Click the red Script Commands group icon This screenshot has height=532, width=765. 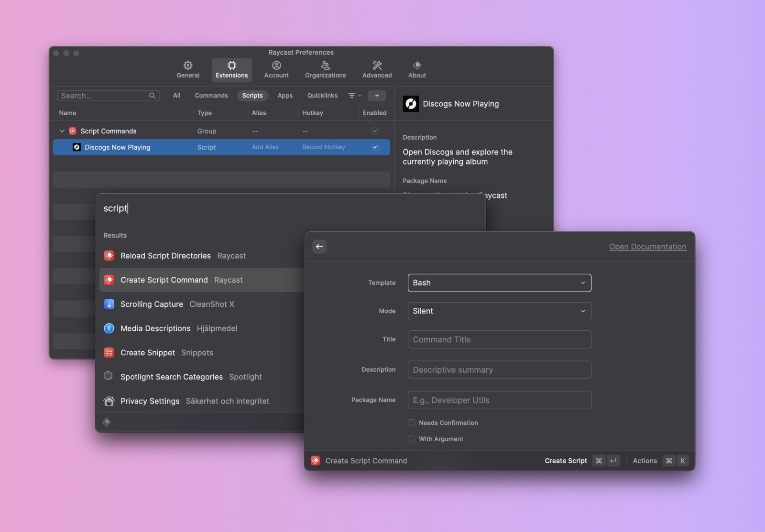pos(73,131)
